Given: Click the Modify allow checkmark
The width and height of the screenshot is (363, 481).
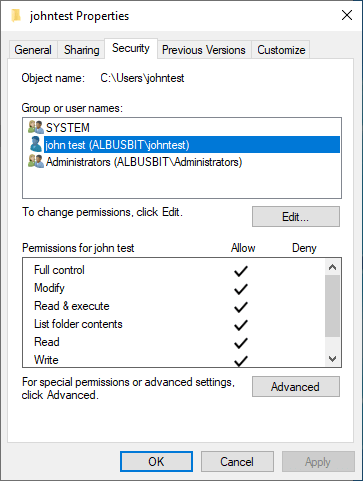Looking at the screenshot, I should click(x=241, y=289).
